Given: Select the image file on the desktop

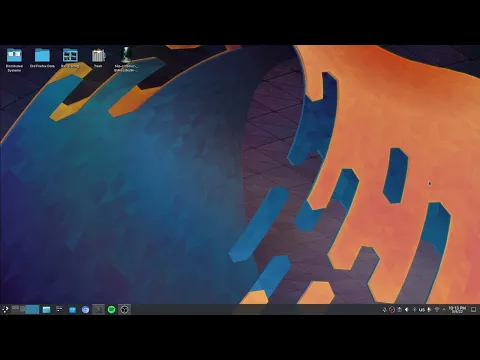Looking at the screenshot, I should click(x=126, y=59).
